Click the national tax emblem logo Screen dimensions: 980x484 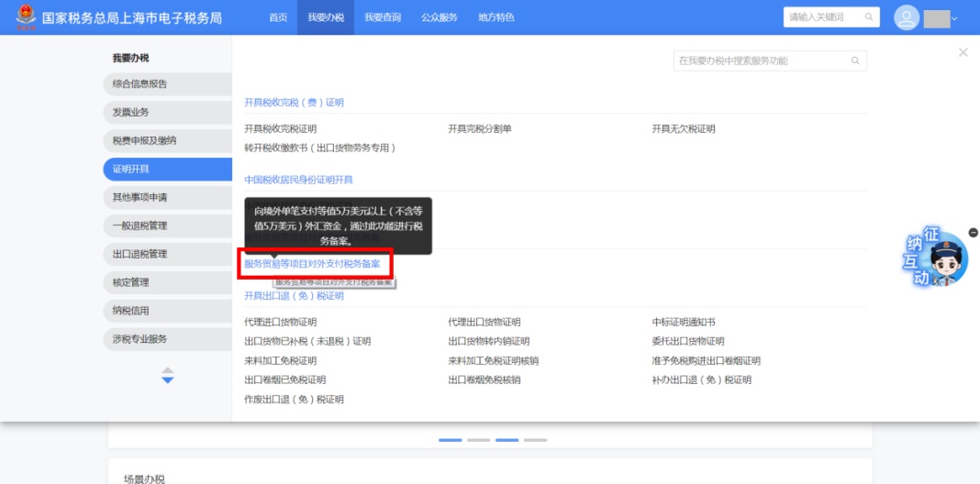pos(25,17)
